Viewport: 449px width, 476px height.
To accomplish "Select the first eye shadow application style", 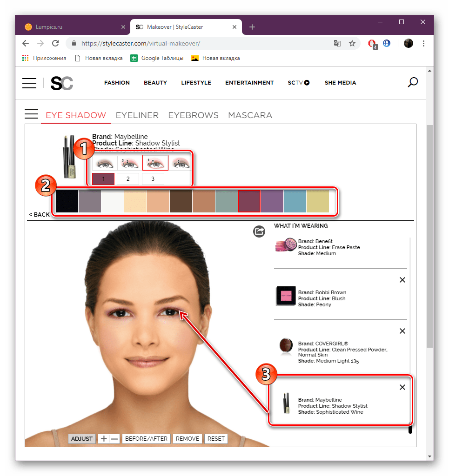I will coord(105,163).
